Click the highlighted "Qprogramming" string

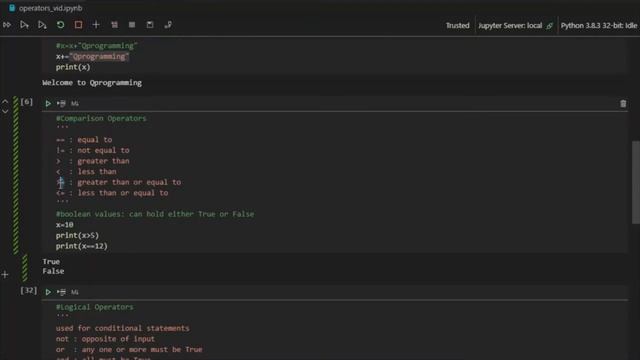(99, 57)
